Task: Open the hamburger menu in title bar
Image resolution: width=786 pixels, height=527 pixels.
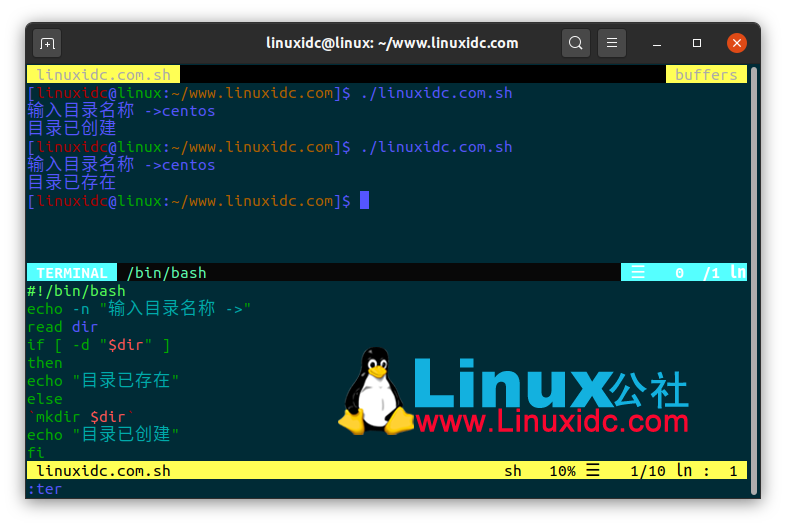Action: [x=612, y=43]
